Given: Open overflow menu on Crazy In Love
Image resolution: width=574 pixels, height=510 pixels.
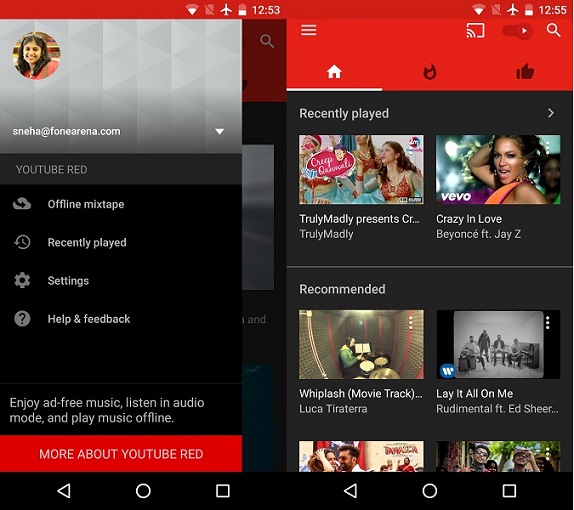Looking at the screenshot, I should point(548,148).
